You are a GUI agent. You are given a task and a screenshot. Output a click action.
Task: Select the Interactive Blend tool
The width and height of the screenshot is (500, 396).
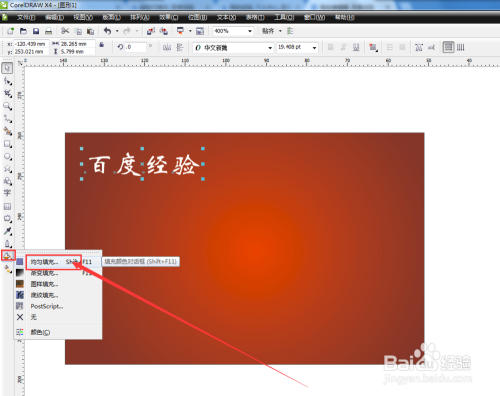point(7,219)
